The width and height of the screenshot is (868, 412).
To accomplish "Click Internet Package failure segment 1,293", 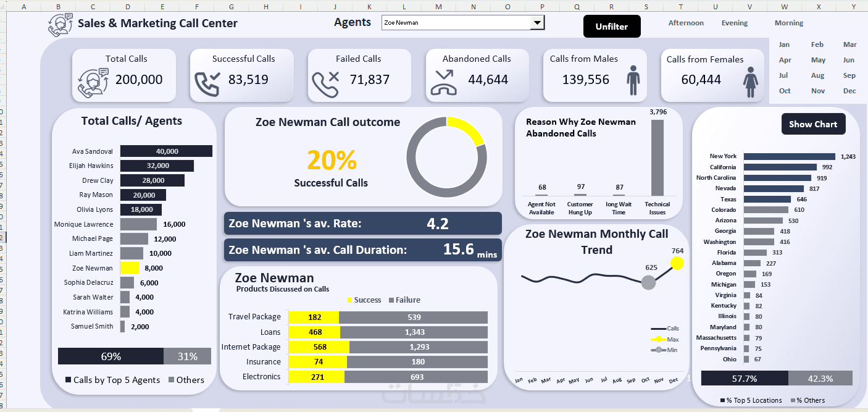I will click(x=419, y=347).
